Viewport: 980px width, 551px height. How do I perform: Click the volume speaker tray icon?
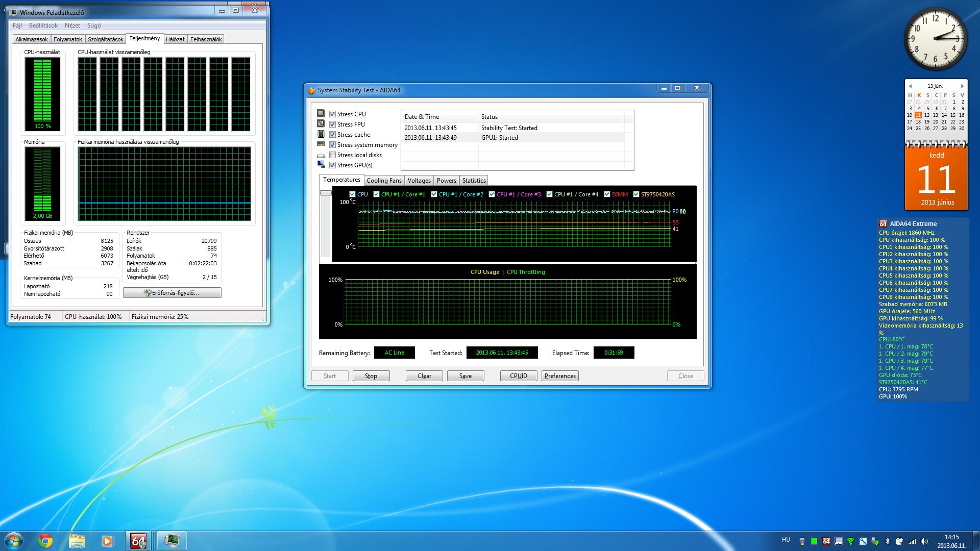(924, 541)
